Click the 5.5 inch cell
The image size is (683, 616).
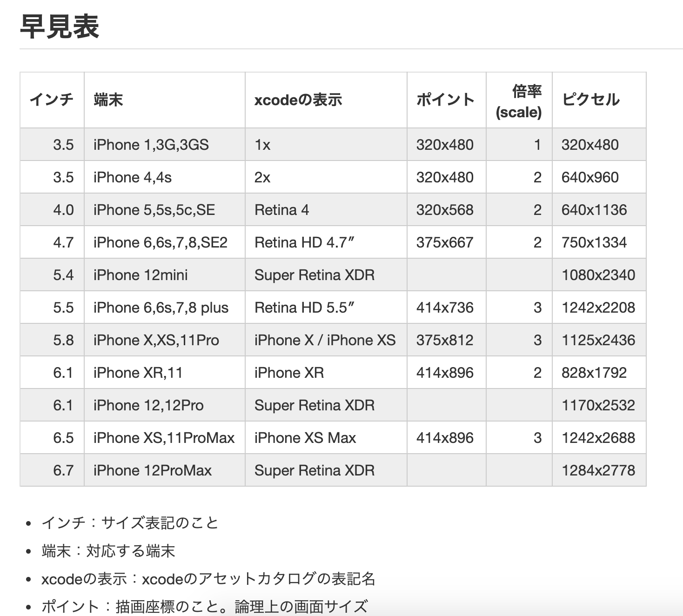coord(52,308)
